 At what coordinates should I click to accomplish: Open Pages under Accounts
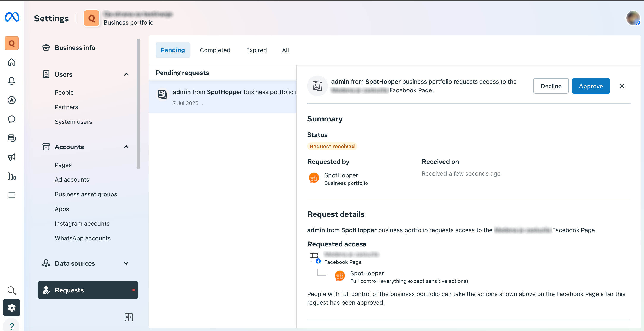pyautogui.click(x=63, y=165)
